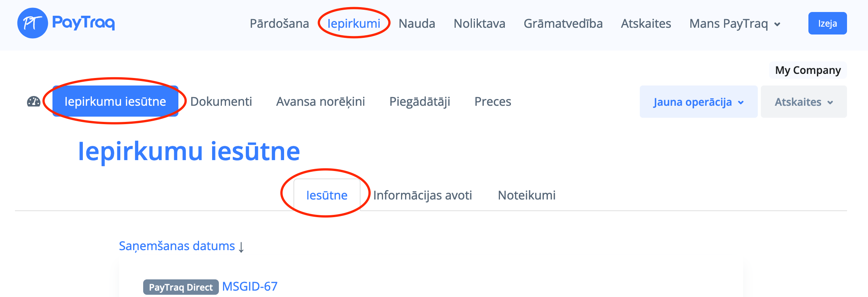Expand the Jauna operācija dropdown
868x297 pixels.
point(698,102)
